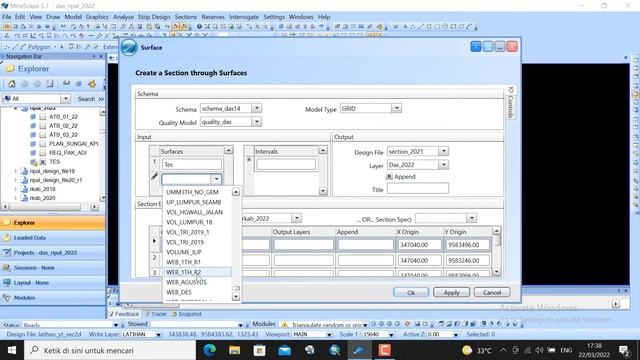This screenshot has width=640, height=360.
Task: Select VOL_LUMPUR_18 from surface list
Action: coord(198,222)
